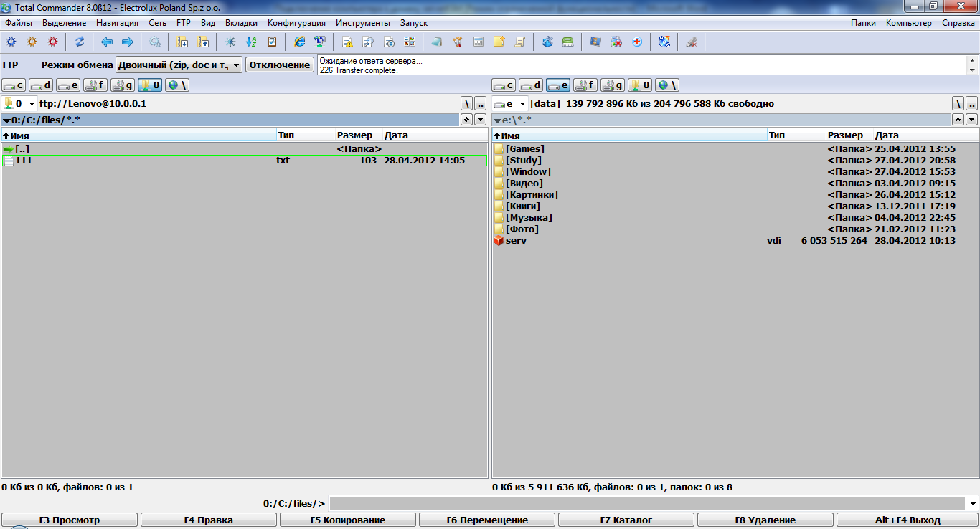Launch the Internet Explorer toolbar icon
The width and height of the screenshot is (980, 529).
tap(300, 42)
